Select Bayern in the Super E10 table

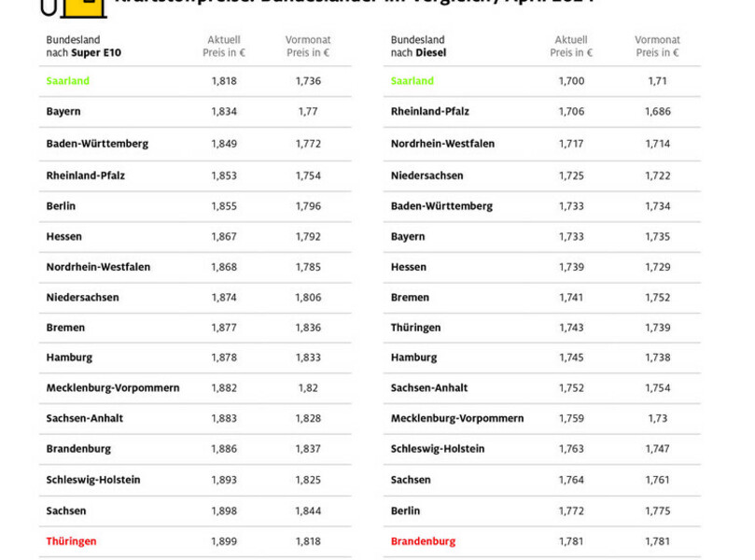63,112
